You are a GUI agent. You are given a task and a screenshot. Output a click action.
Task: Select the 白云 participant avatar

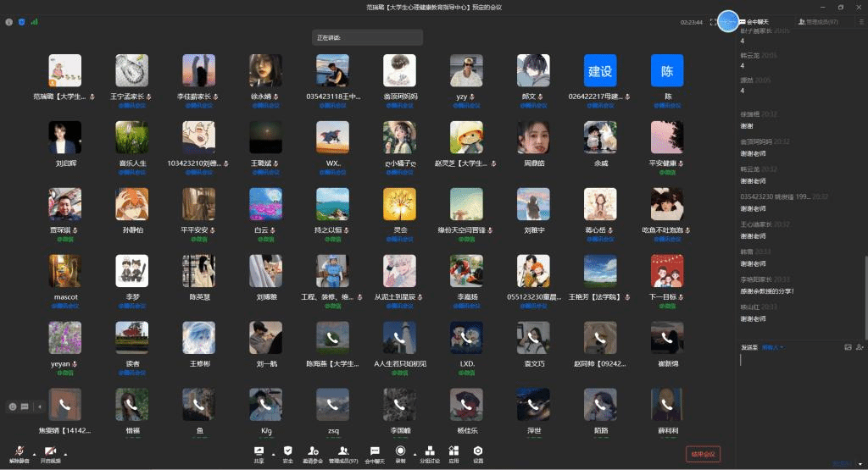265,204
